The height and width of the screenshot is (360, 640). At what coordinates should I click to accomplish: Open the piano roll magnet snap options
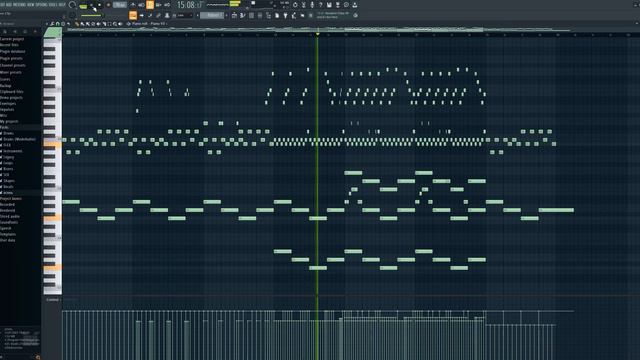58,24
